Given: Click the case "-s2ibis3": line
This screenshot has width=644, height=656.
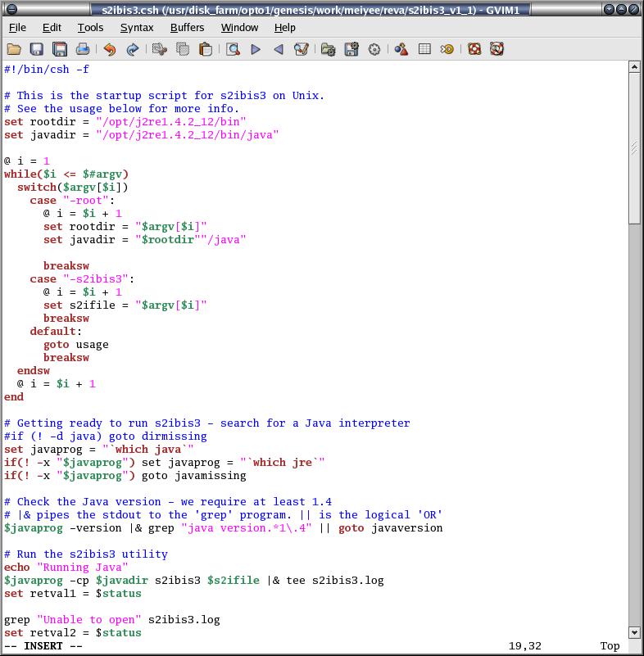Looking at the screenshot, I should (82, 279).
